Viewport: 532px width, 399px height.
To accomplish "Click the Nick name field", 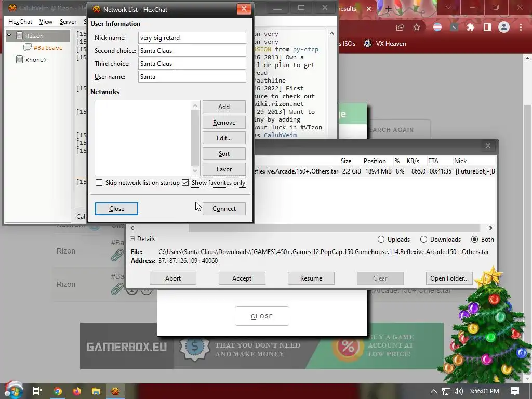I will click(x=192, y=37).
